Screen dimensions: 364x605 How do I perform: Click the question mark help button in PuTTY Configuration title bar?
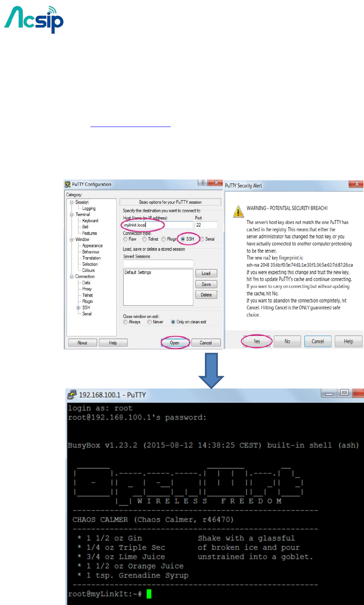pyautogui.click(x=203, y=183)
